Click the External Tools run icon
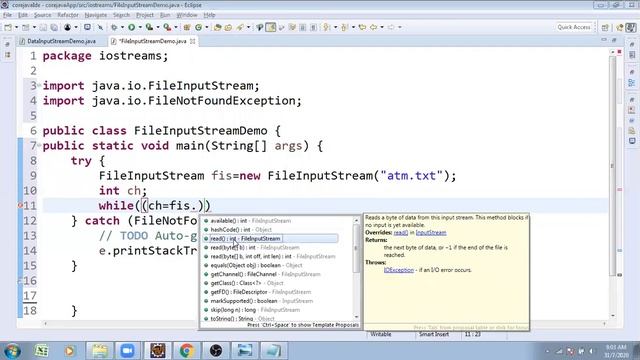 pos(167,27)
